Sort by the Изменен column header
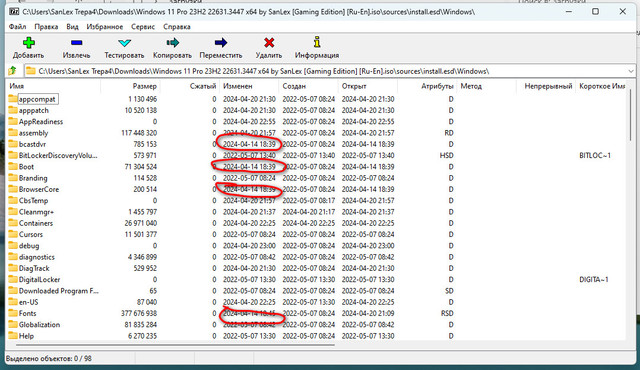640x370 pixels. [249, 86]
